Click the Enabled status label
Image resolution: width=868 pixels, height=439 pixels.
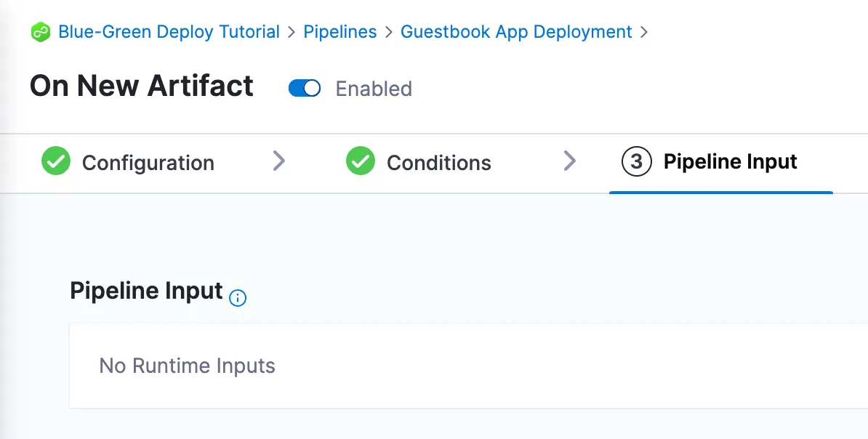click(373, 88)
